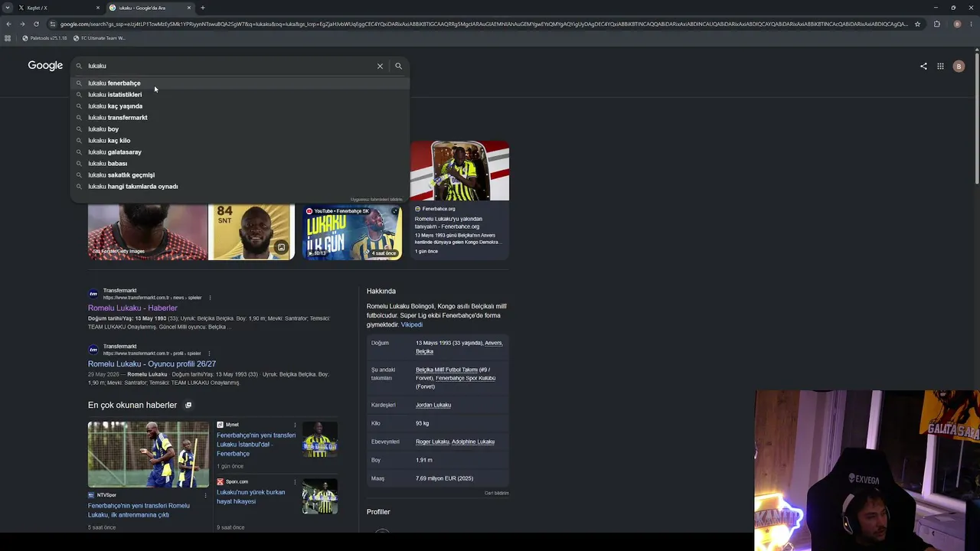Open the Belçika Millî Futbol Takımı link
980x551 pixels.
pos(446,370)
